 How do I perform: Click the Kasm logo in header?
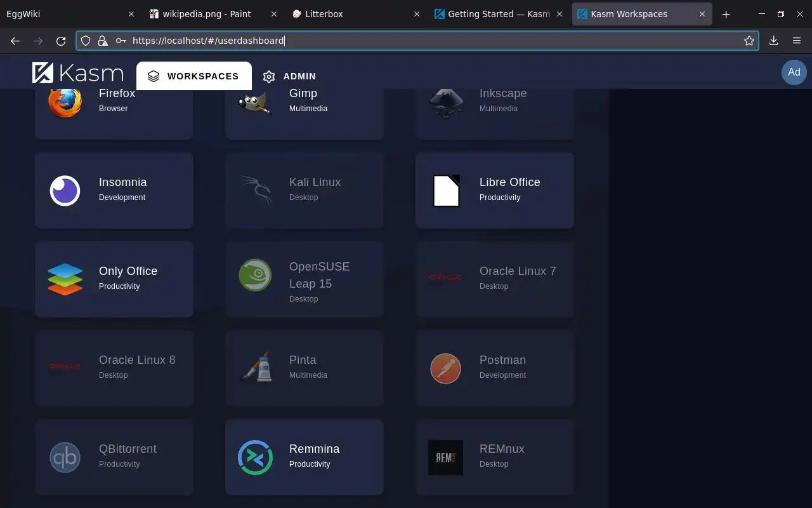tap(78, 73)
